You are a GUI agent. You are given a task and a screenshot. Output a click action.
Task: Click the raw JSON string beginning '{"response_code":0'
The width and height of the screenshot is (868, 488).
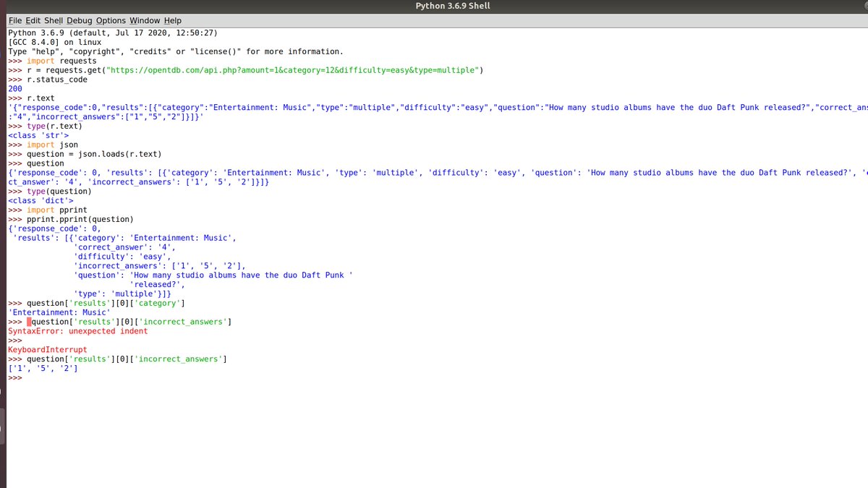[438, 112]
